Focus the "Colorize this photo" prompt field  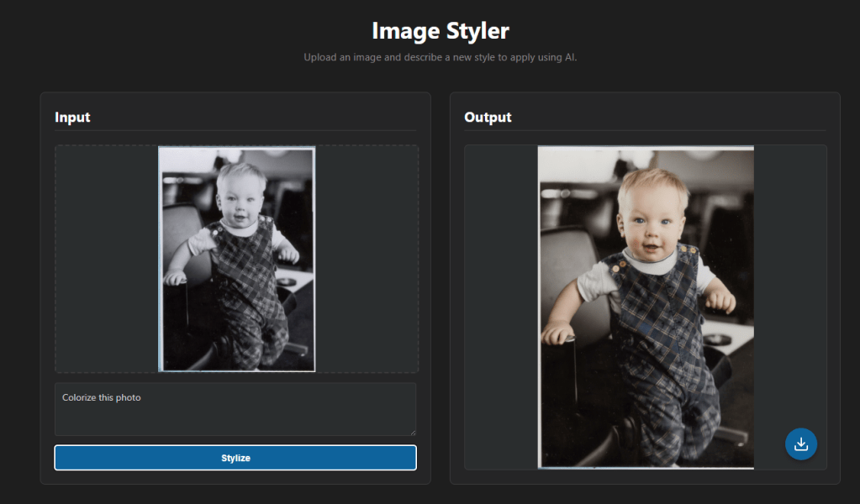click(235, 409)
